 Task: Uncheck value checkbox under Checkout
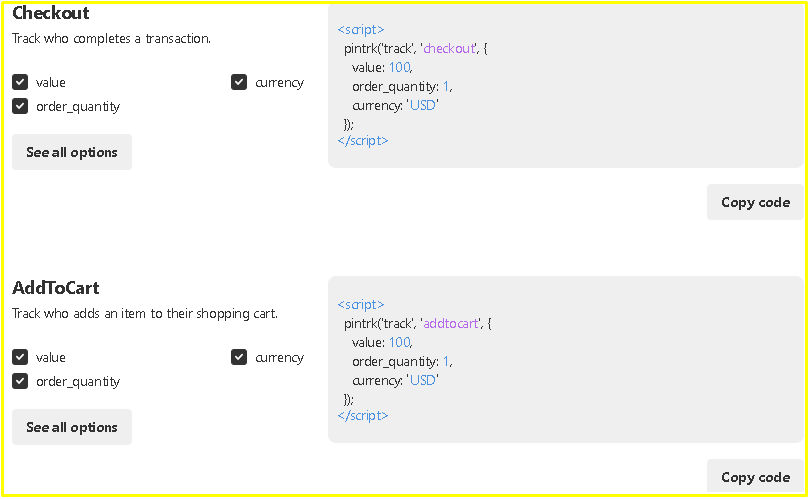tap(20, 82)
